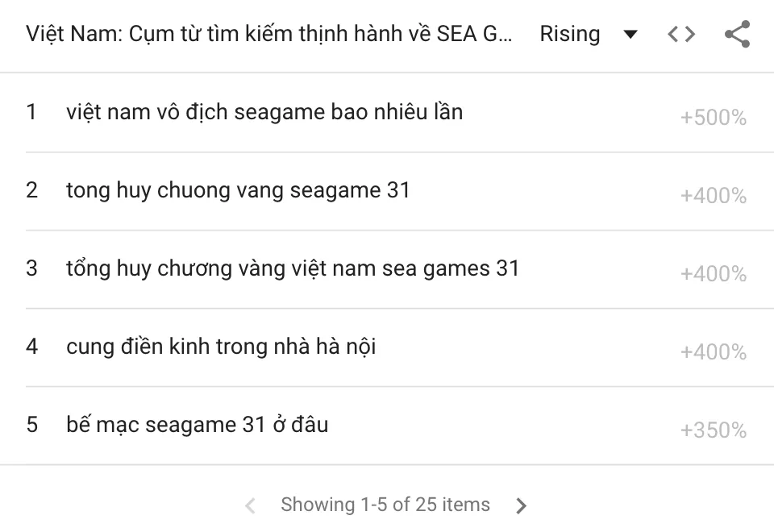Select 'cung điền kinh trong nhà hà nội' row
Image resolution: width=774 pixels, height=532 pixels.
pyautogui.click(x=221, y=346)
